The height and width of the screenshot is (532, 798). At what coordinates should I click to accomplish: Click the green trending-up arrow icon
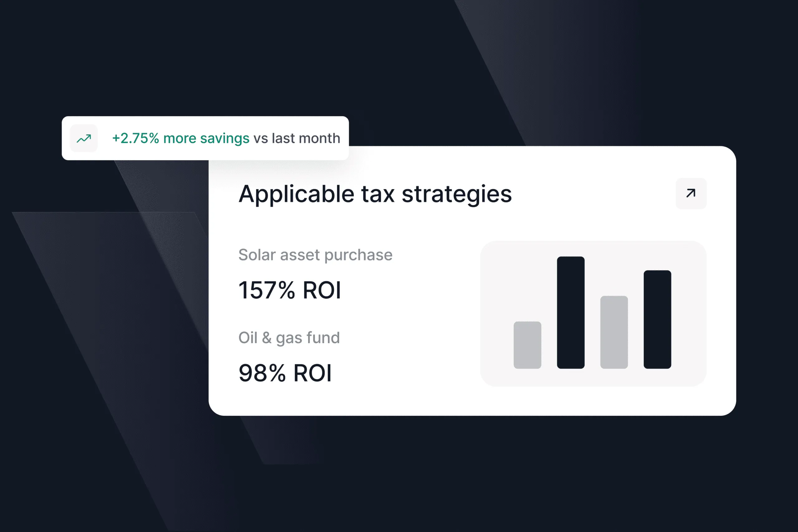coord(84,138)
